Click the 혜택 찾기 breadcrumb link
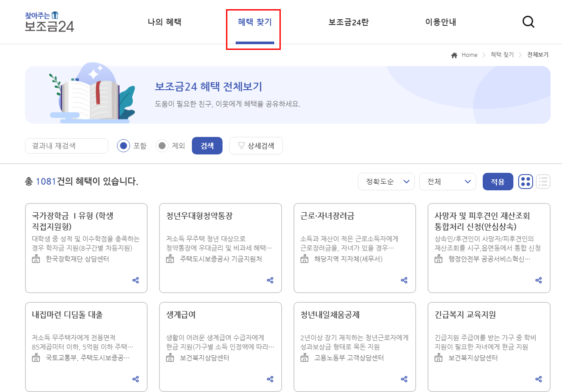Viewport: 562px width, 392px height. tap(502, 55)
